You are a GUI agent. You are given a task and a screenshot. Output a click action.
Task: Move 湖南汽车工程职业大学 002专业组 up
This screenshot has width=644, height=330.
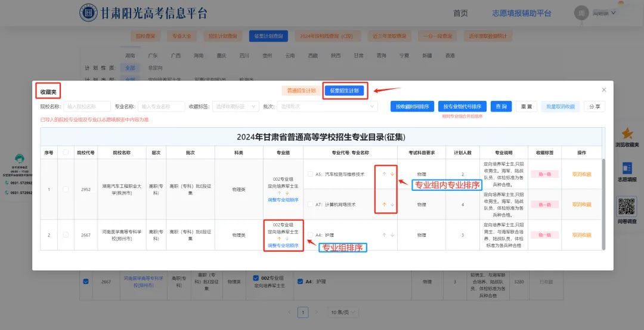point(279,193)
